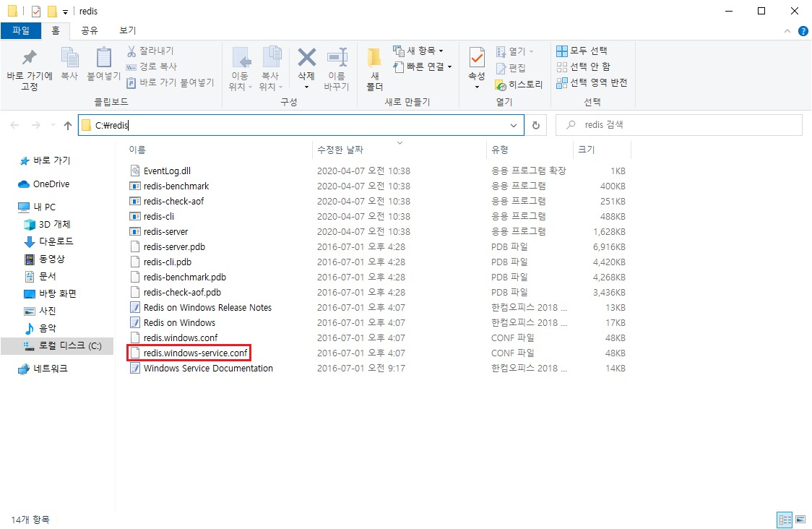812x529 pixels.
Task: Open the 파일 tab
Action: [21, 30]
